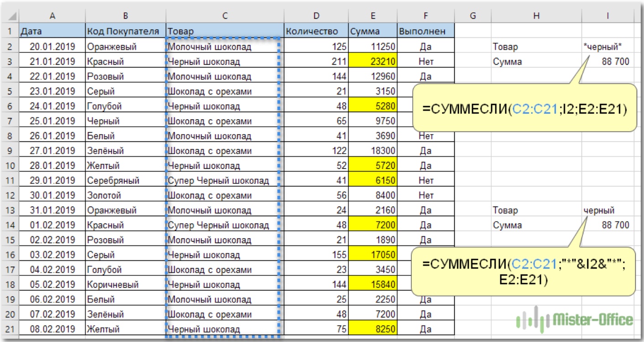Select row header 1
The width and height of the screenshot is (644, 342).
[x=10, y=31]
